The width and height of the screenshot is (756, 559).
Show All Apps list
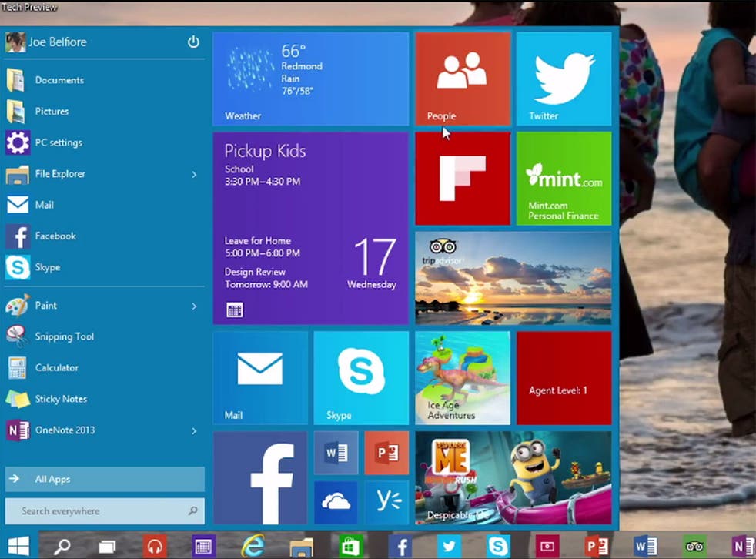105,480
